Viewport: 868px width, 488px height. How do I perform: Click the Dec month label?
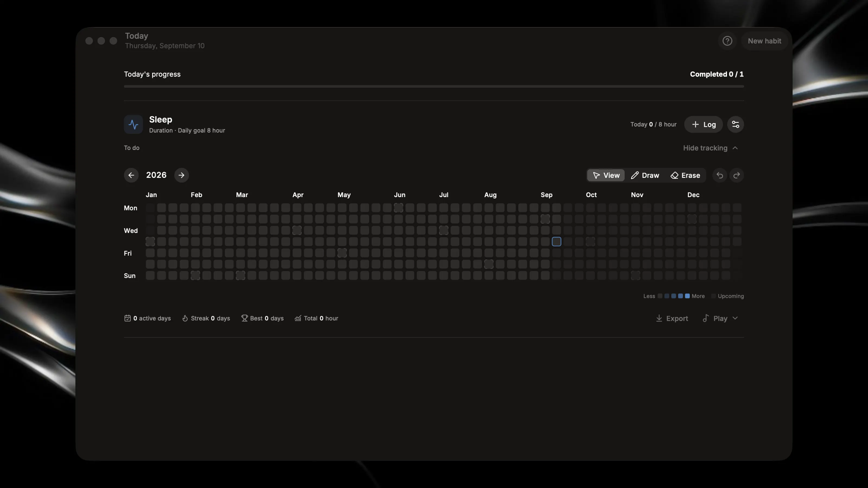click(x=693, y=195)
